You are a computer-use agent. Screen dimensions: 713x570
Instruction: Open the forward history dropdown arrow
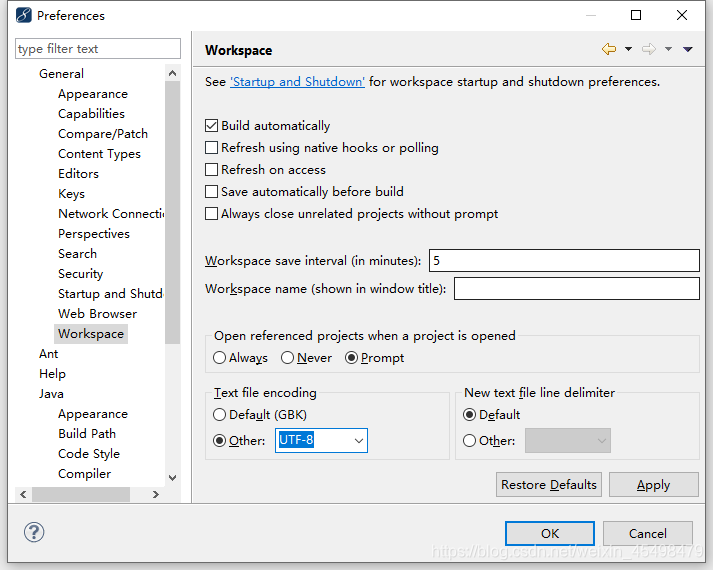coord(668,49)
